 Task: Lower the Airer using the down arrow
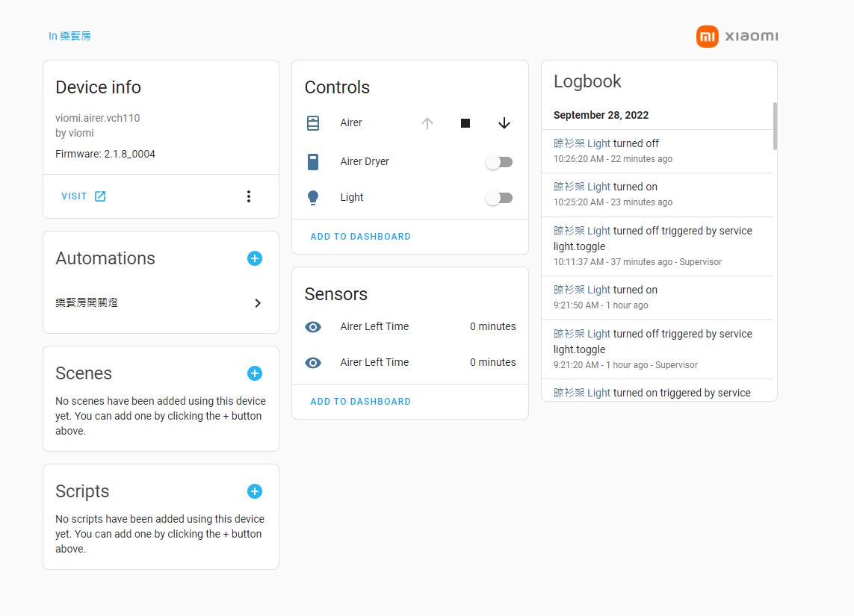click(x=504, y=122)
